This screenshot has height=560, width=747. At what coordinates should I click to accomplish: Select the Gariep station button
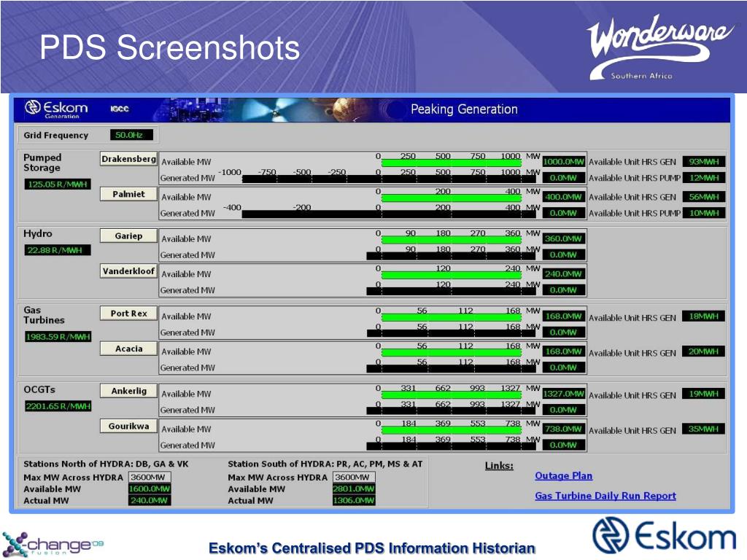coord(128,236)
